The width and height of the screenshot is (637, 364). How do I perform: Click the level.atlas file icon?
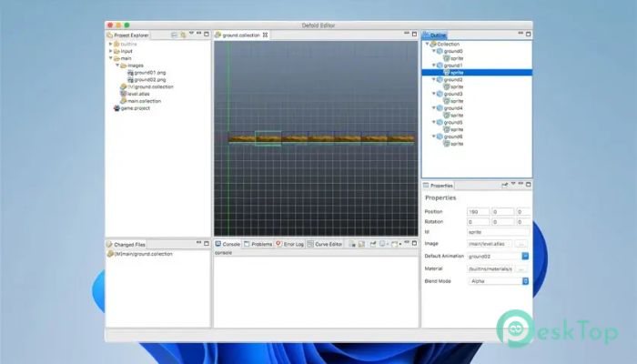click(124, 94)
